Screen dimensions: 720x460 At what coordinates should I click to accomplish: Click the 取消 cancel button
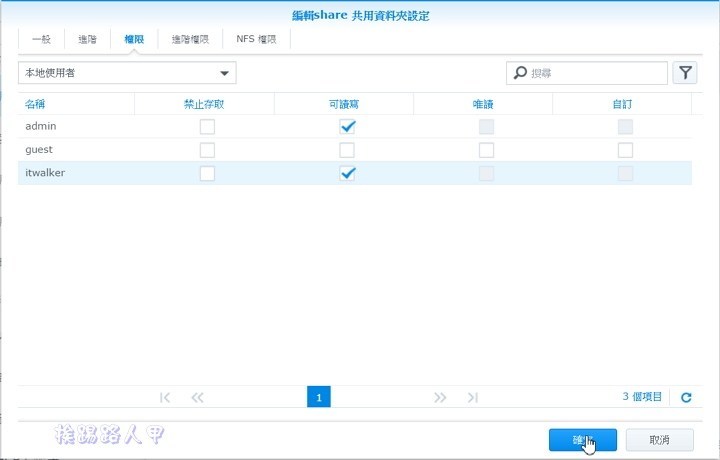(659, 440)
